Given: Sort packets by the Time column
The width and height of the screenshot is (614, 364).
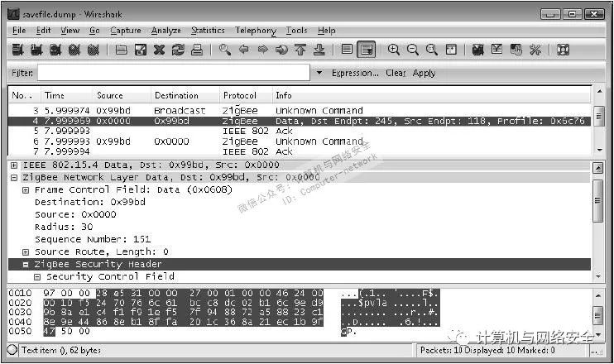Looking at the screenshot, I should [x=66, y=95].
